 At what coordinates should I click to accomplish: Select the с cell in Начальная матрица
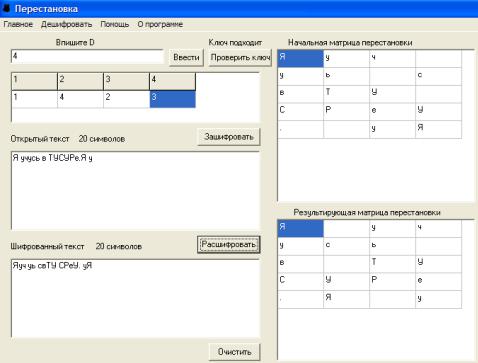point(438,76)
